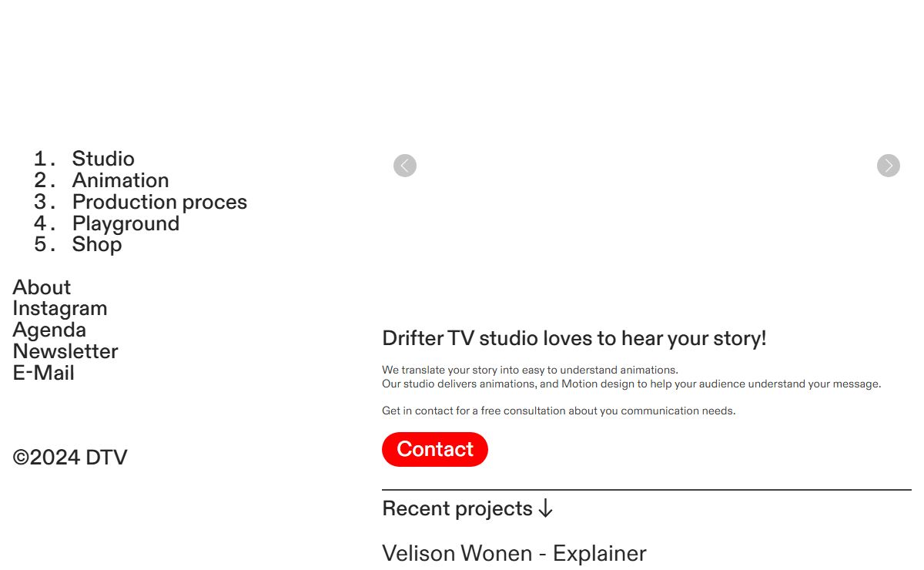Click the "We translate your story" line
Viewport: 924px width, 570px height.
point(530,370)
